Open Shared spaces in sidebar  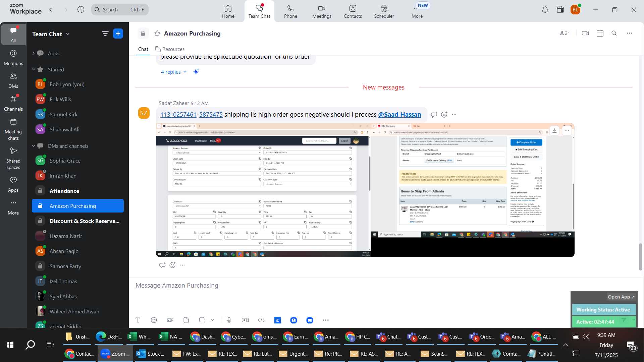13,158
